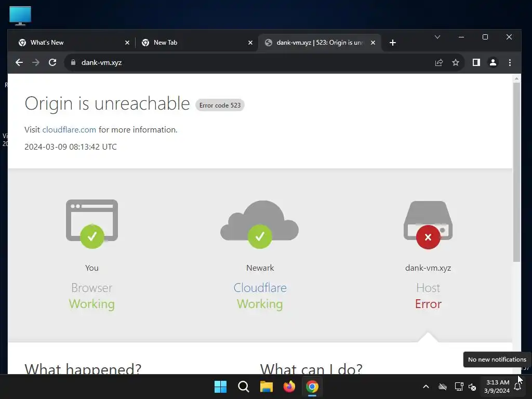
Task: Switch to the What's New tab
Action: [72, 43]
